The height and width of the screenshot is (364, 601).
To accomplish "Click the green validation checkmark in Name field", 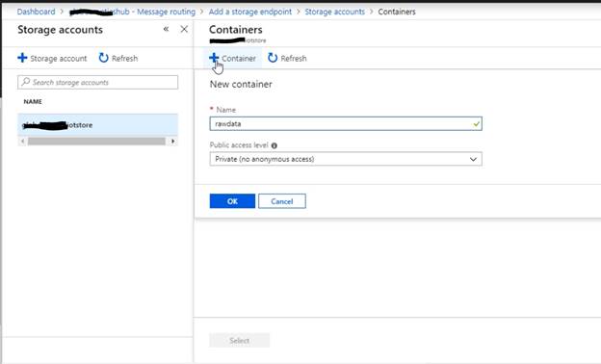I will (x=476, y=124).
